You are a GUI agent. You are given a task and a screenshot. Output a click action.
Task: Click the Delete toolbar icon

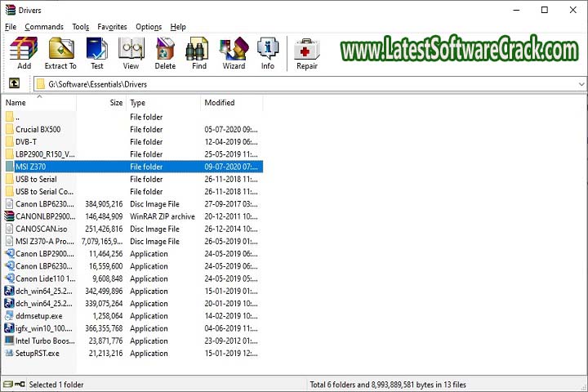pos(165,53)
